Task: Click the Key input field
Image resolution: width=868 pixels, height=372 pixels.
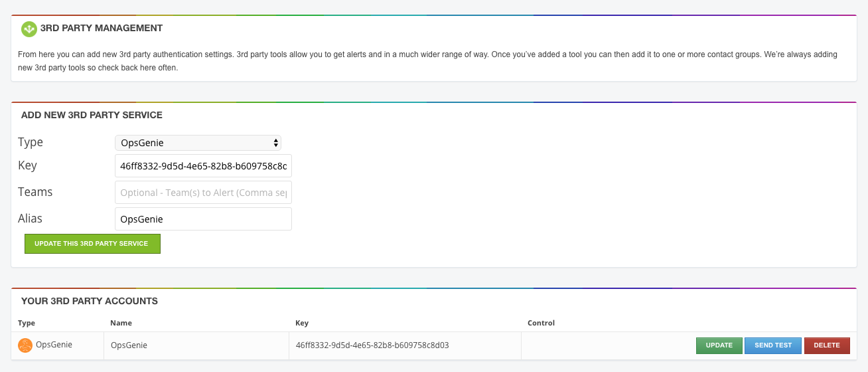Action: (x=203, y=166)
